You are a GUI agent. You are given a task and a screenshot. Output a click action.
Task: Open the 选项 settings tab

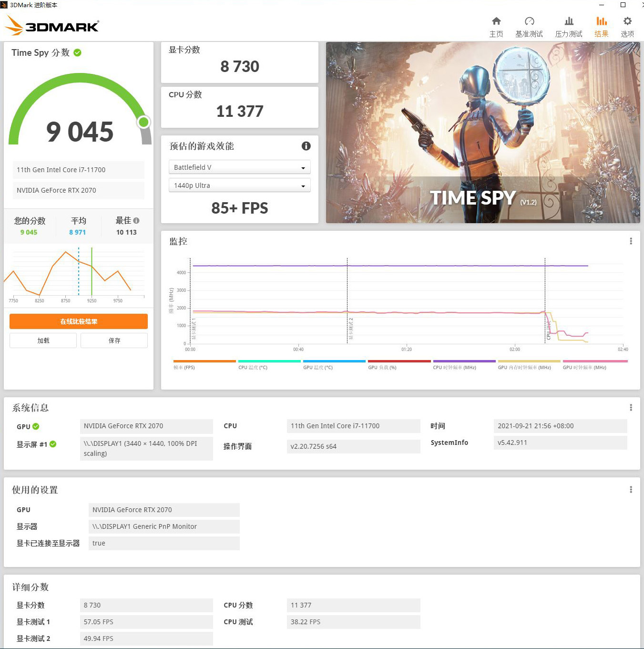point(627,27)
